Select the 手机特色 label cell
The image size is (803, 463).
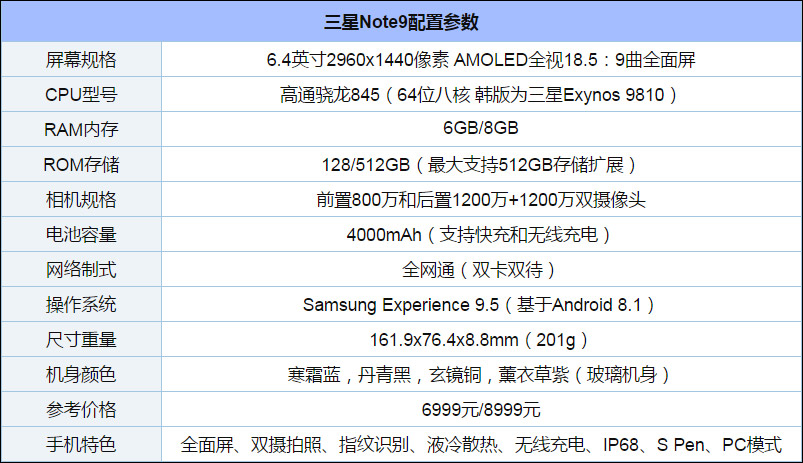coord(81,445)
